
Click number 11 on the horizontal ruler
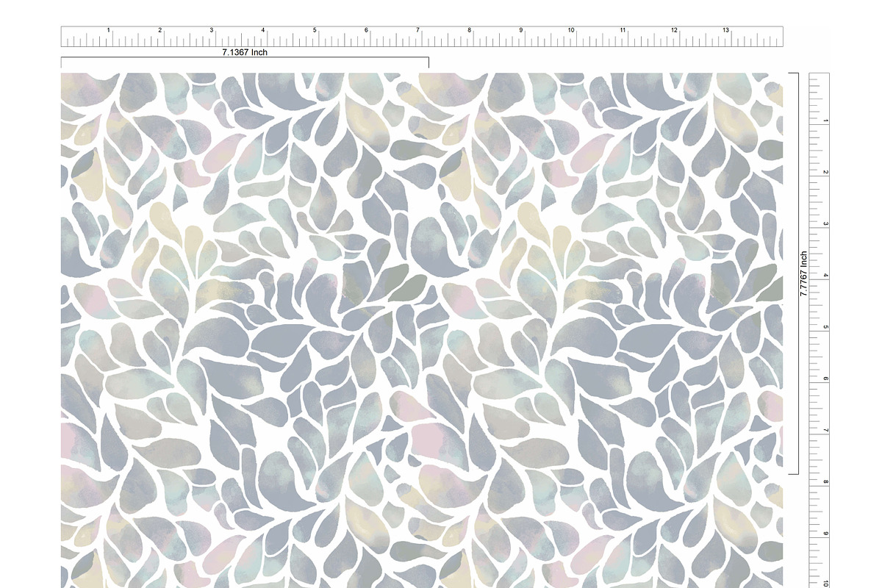[623, 30]
